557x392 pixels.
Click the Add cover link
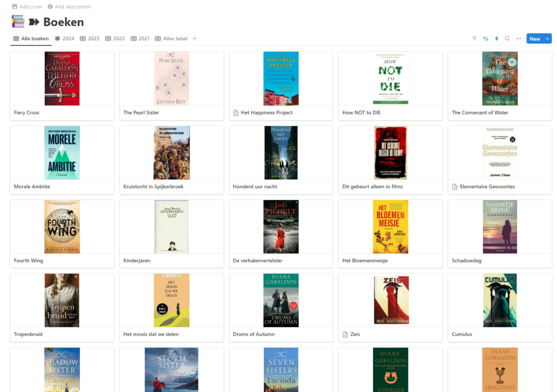click(x=27, y=7)
